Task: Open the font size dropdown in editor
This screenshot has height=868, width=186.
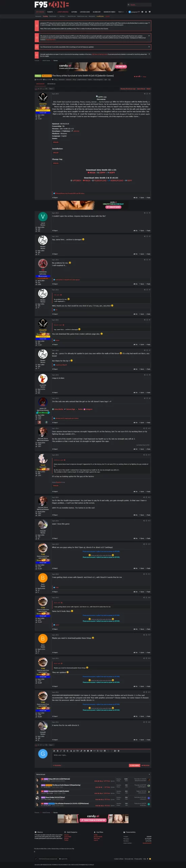Action: pos(77,751)
